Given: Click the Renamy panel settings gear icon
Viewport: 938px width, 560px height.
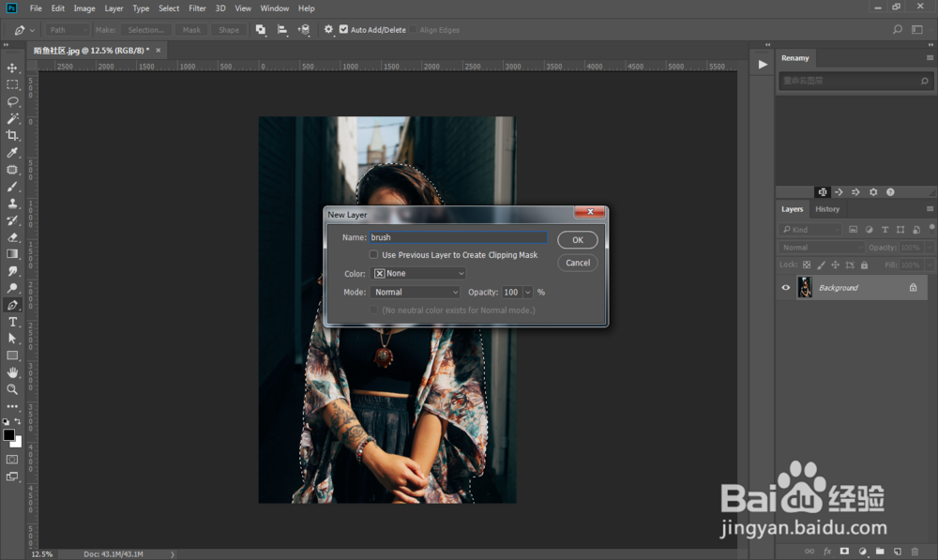Looking at the screenshot, I should pyautogui.click(x=873, y=192).
